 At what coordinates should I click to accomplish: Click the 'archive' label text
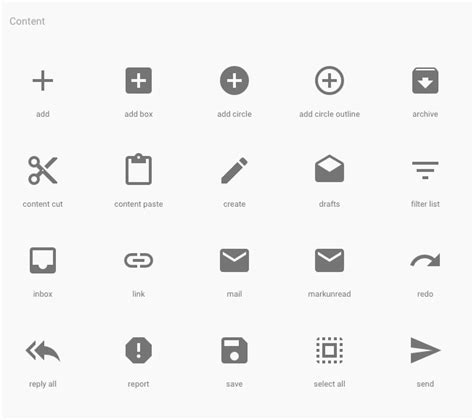tap(425, 114)
